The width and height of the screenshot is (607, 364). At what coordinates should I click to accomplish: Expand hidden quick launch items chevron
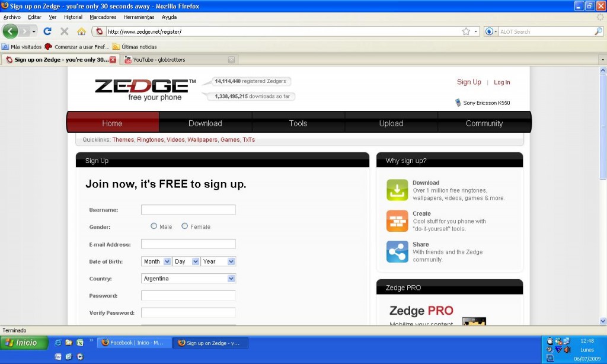[x=91, y=340]
